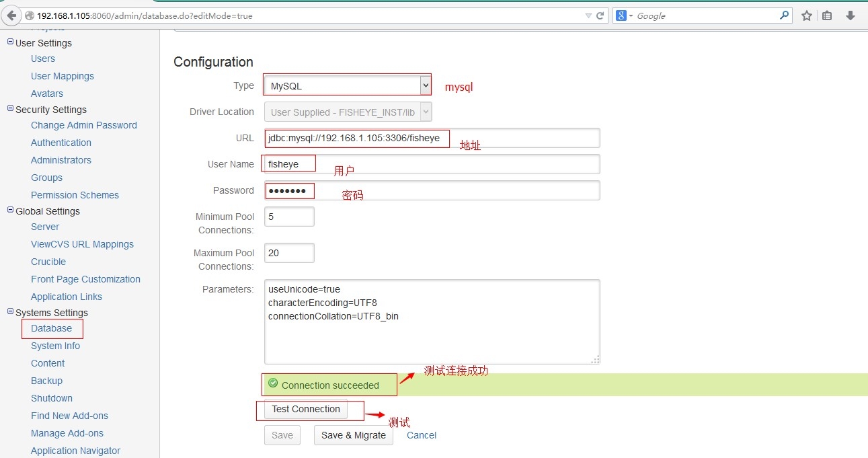Open Application Links page
868x458 pixels.
67,297
